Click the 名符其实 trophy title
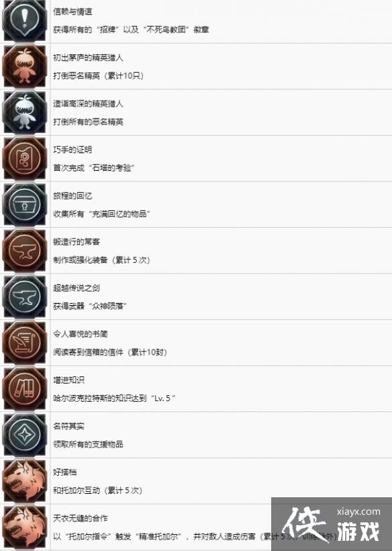Image resolution: width=392 pixels, height=551 pixels. (x=68, y=426)
